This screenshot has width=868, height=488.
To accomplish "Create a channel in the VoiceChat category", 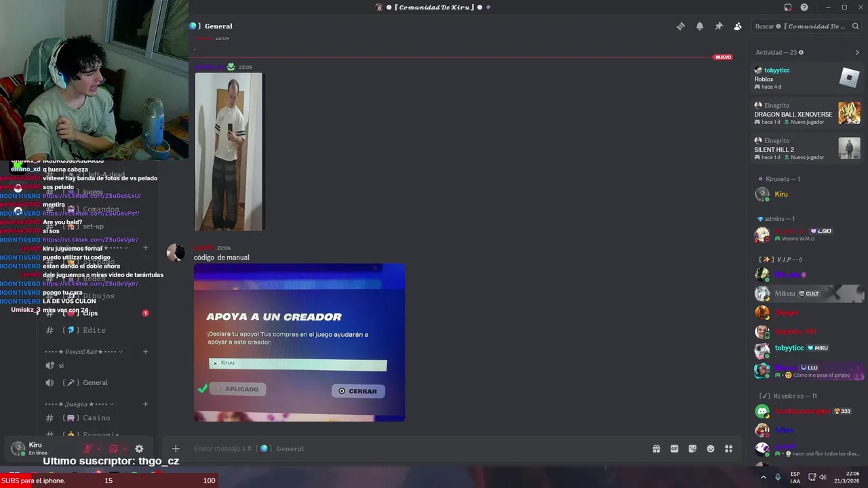I will [145, 352].
